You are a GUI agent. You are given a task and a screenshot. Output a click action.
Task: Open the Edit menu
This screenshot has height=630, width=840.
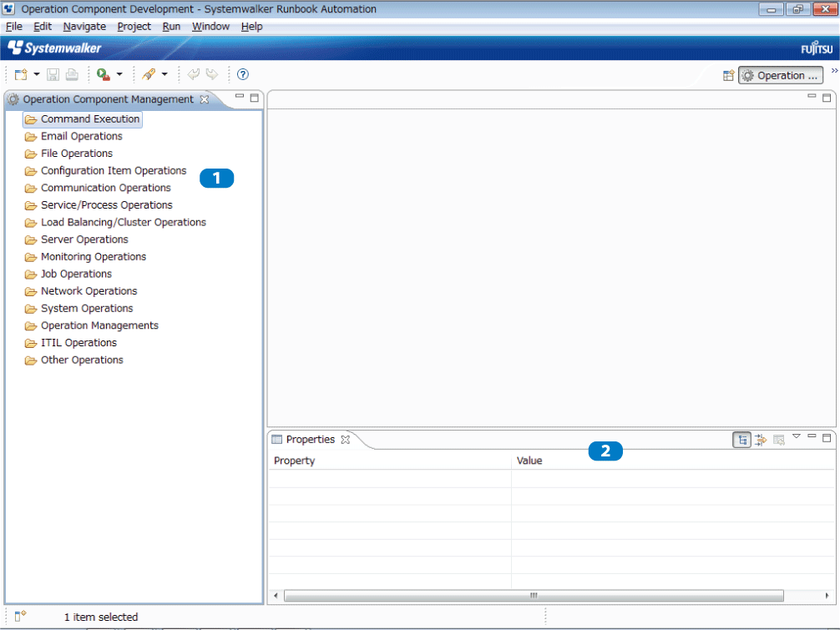43,26
